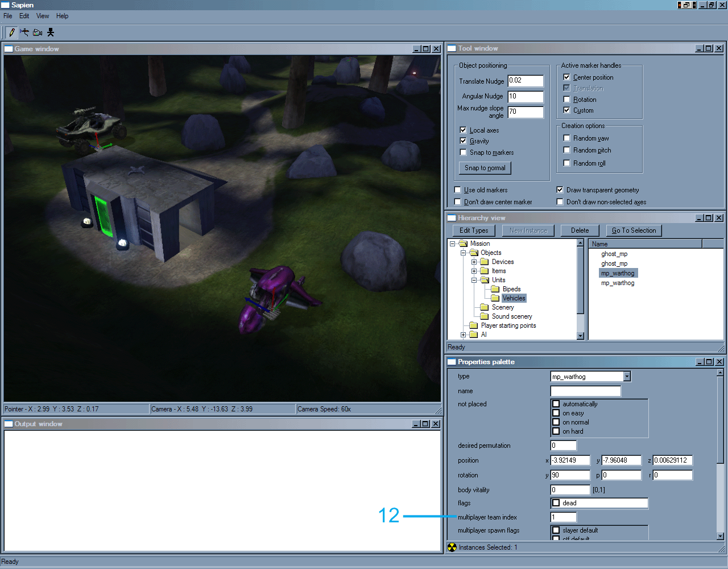The width and height of the screenshot is (728, 569).
Task: Uncheck Center position marker handle
Action: pos(566,77)
